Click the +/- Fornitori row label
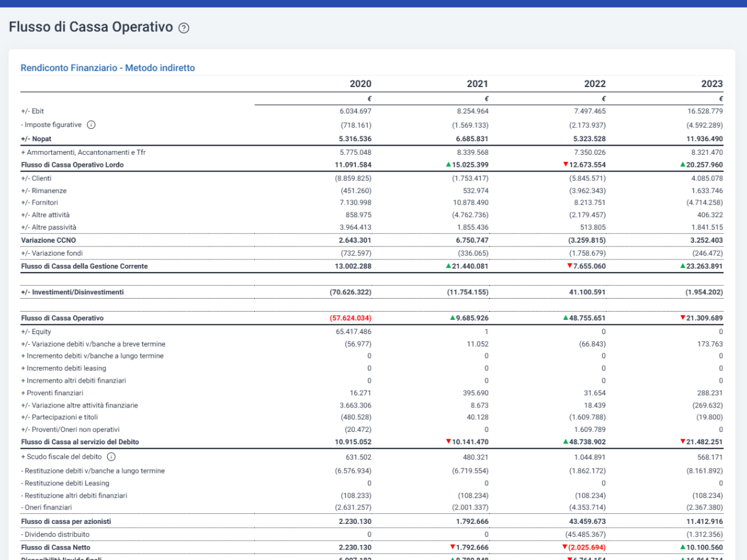The image size is (747, 560). (x=40, y=203)
